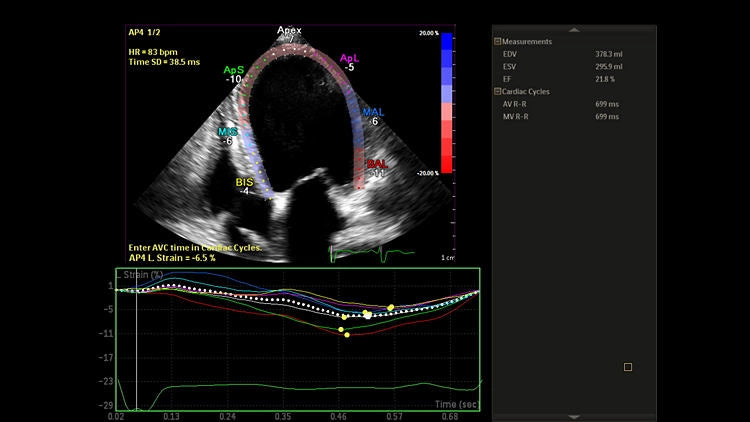The width and height of the screenshot is (750, 422).
Task: Click the down arrow below the measurements panel
Action: click(573, 416)
